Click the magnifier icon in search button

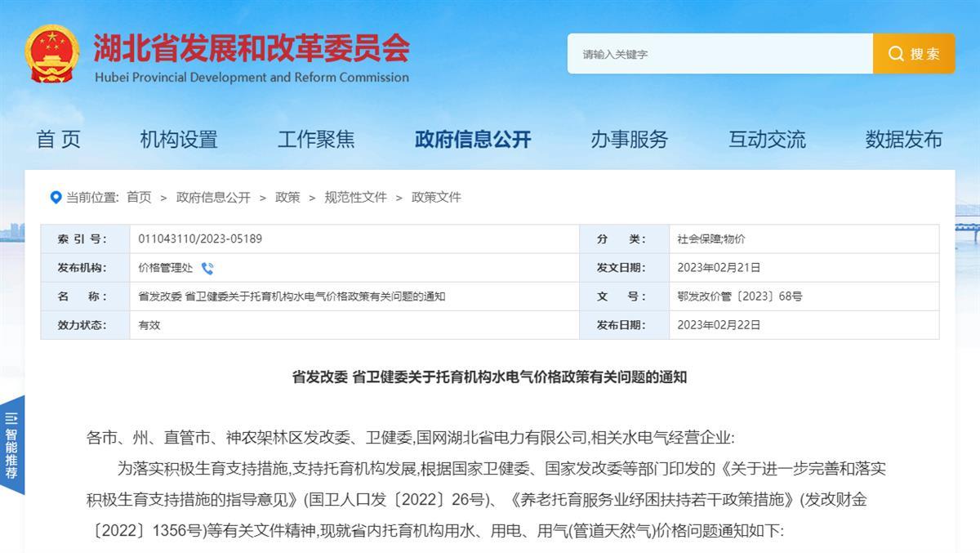pos(896,54)
